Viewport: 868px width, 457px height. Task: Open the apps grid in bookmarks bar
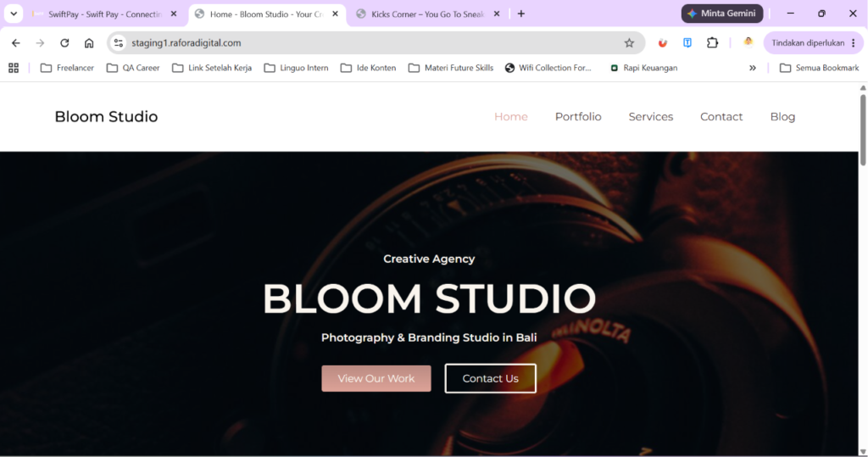tap(14, 68)
